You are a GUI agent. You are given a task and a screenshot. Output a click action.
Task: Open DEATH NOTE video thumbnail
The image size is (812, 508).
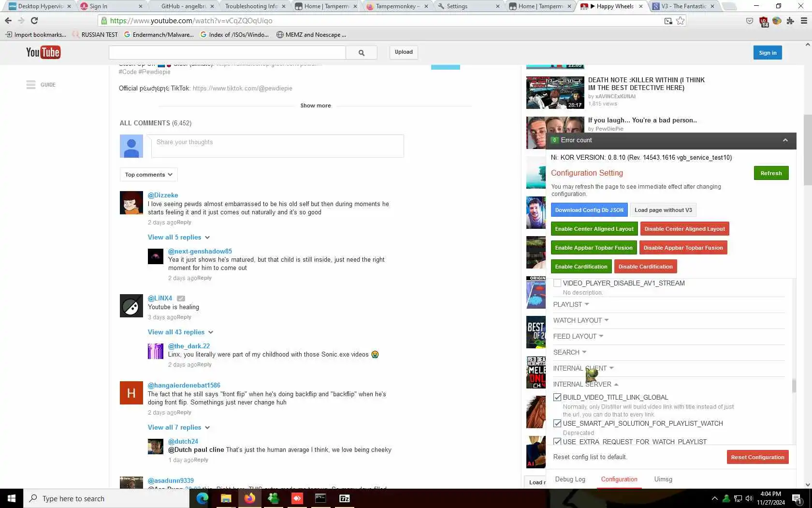coord(555,92)
